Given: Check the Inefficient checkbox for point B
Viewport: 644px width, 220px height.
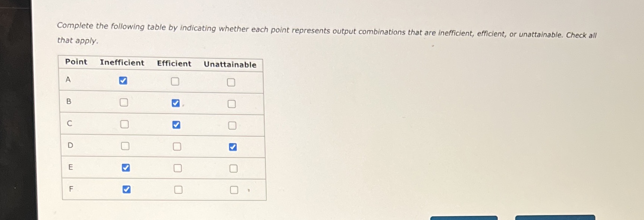Looking at the screenshot, I should coord(123,102).
